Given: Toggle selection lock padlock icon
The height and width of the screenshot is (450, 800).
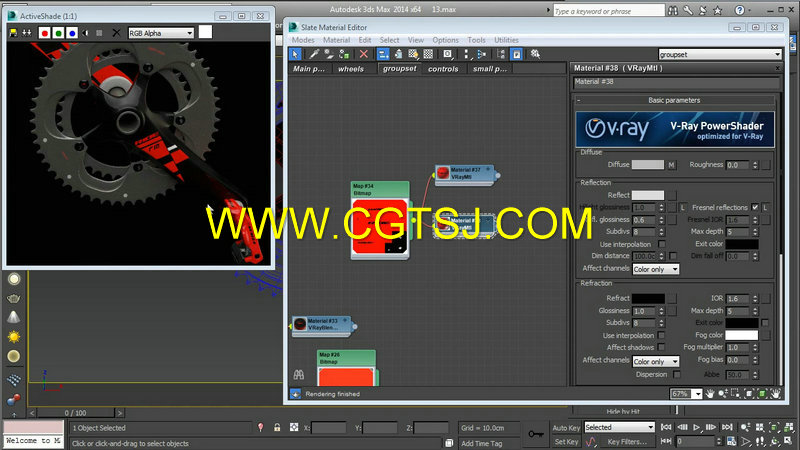Looking at the screenshot, I should (277, 428).
